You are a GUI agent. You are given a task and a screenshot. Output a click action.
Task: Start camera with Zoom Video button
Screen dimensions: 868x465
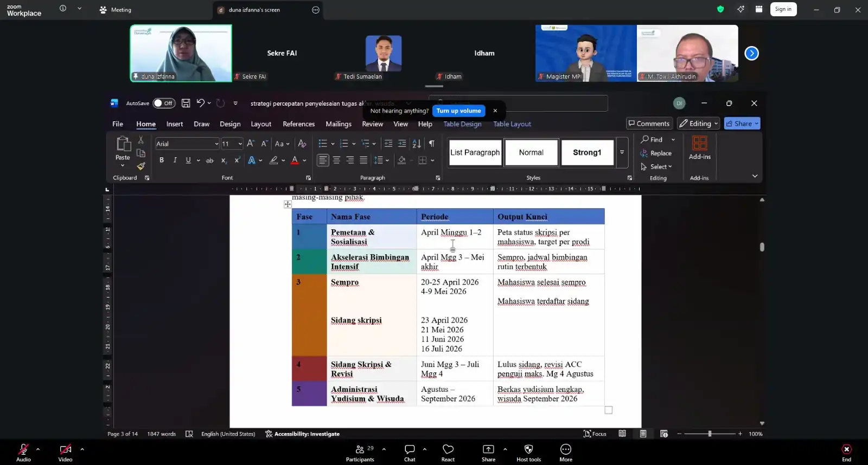click(x=65, y=453)
